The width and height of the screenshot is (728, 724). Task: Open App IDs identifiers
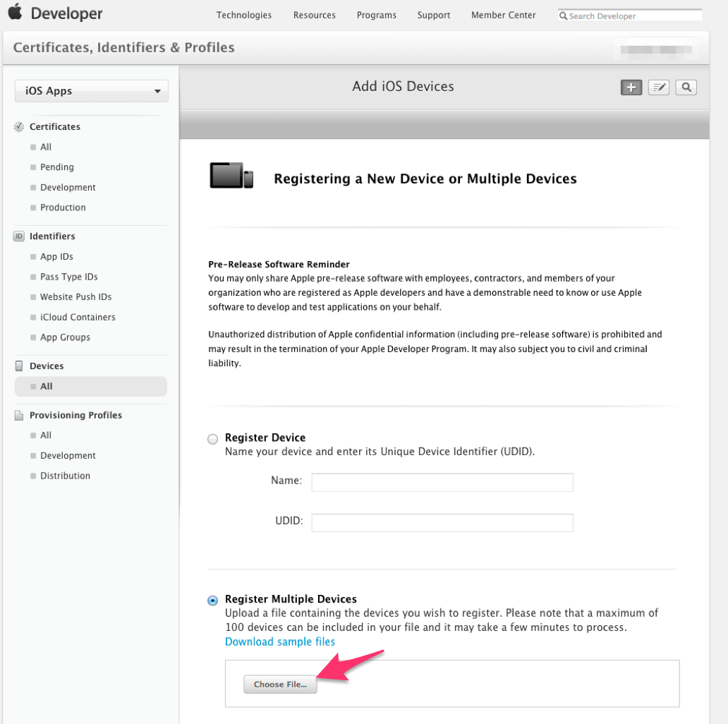56,257
